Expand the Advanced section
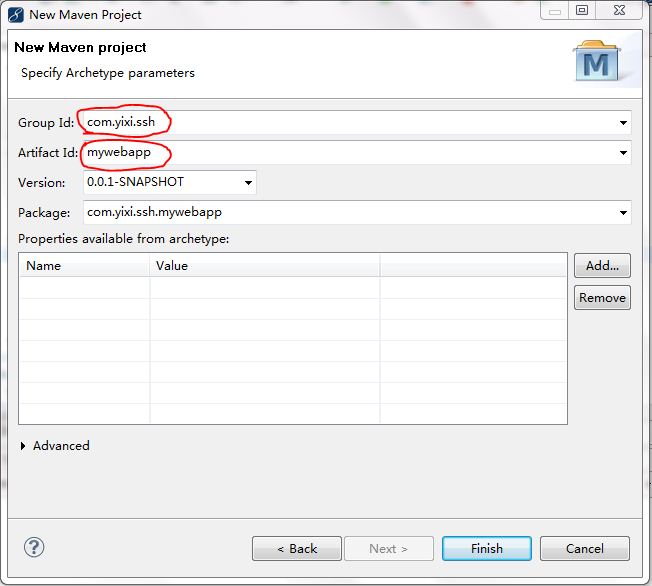 (x=25, y=446)
